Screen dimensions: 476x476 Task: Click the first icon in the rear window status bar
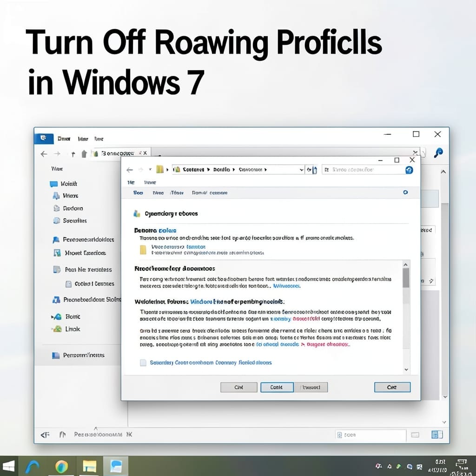tap(45, 435)
